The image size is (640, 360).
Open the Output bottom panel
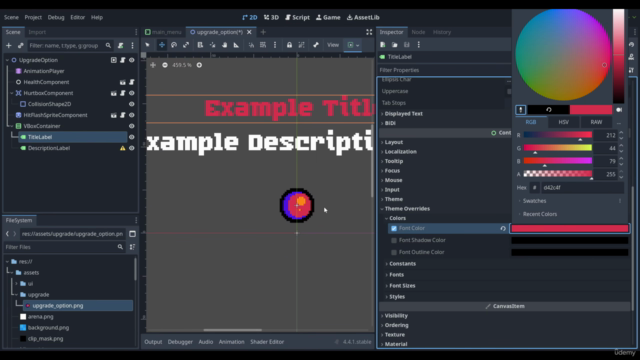[x=153, y=342]
